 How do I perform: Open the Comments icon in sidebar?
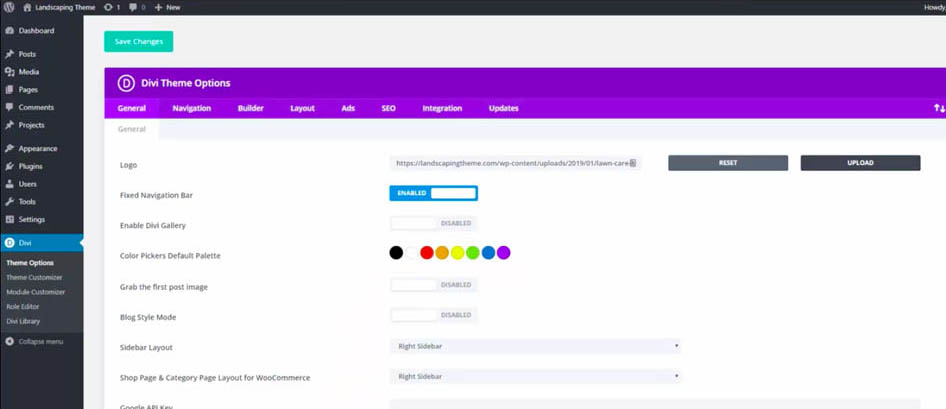click(9, 107)
